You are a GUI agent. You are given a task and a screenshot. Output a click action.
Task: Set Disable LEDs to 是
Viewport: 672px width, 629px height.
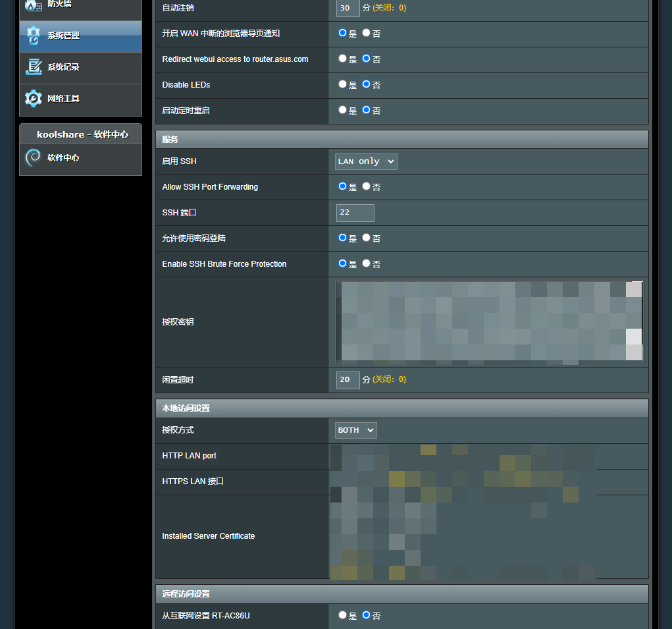pos(342,84)
